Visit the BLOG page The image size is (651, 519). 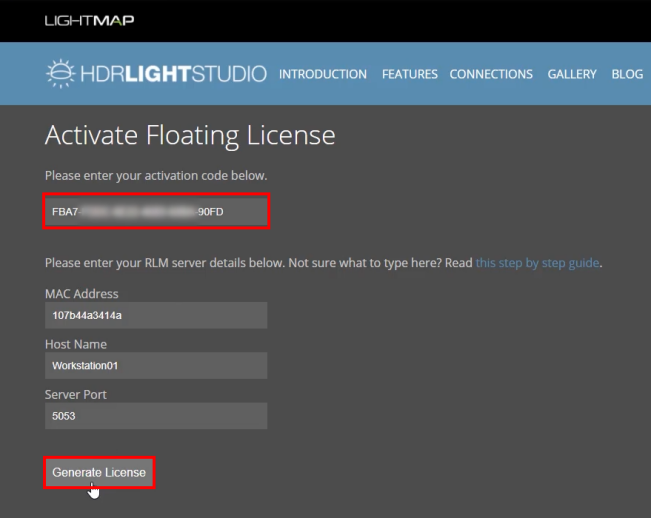point(627,74)
